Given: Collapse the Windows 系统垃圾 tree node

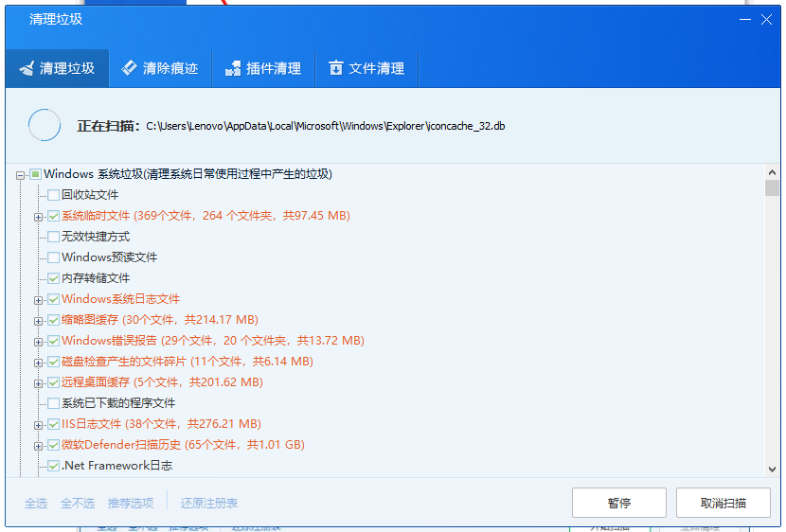Looking at the screenshot, I should point(20,175).
